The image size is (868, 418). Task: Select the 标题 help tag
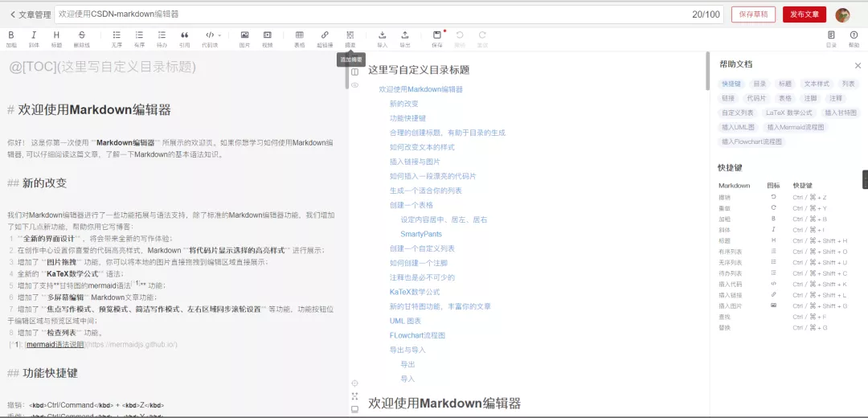(785, 84)
